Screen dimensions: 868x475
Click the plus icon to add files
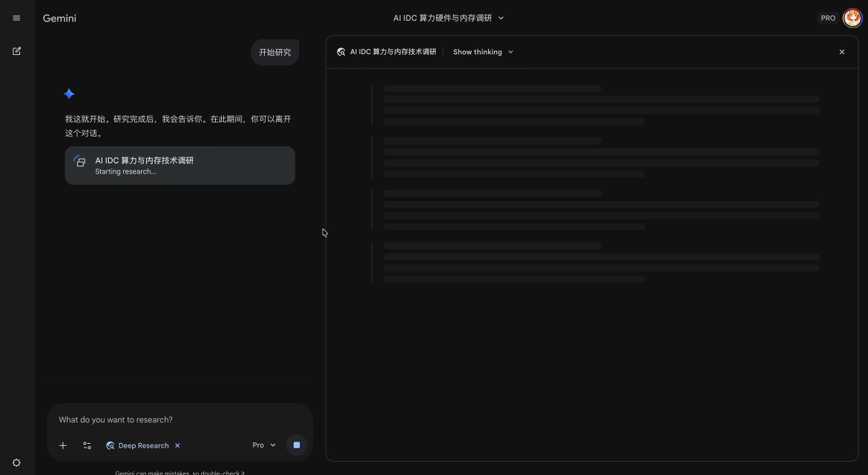coord(63,445)
